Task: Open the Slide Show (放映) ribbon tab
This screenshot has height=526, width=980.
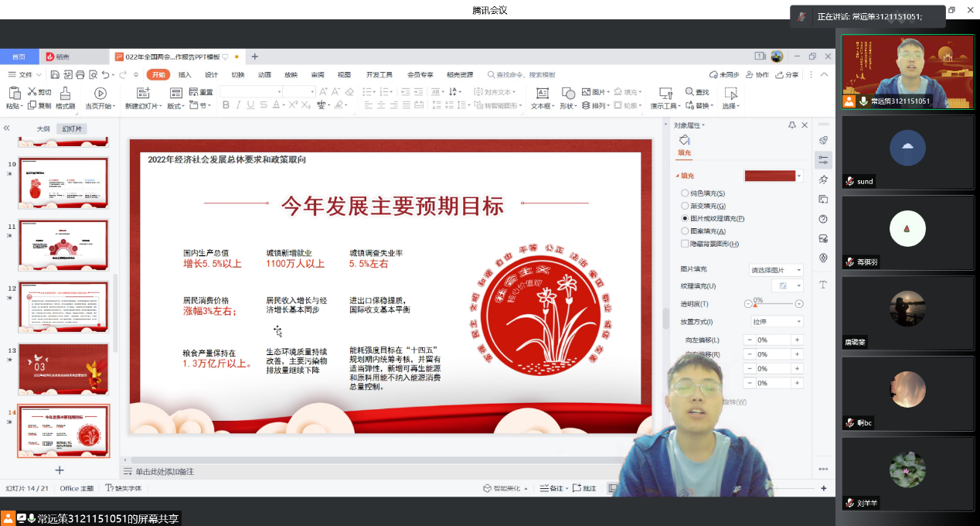Action: coord(291,75)
